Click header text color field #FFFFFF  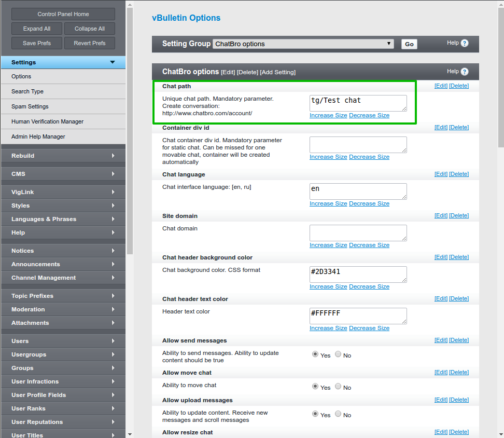[358, 316]
